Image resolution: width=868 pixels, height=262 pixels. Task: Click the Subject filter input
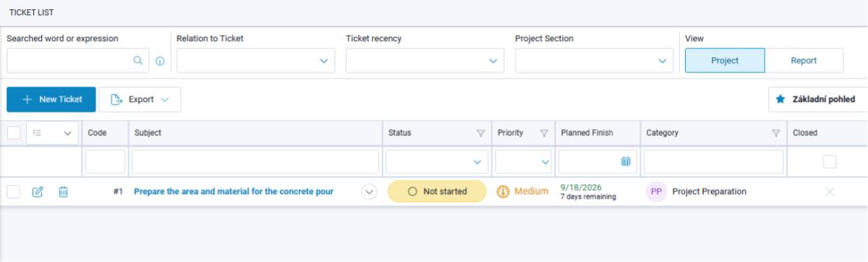coord(255,162)
